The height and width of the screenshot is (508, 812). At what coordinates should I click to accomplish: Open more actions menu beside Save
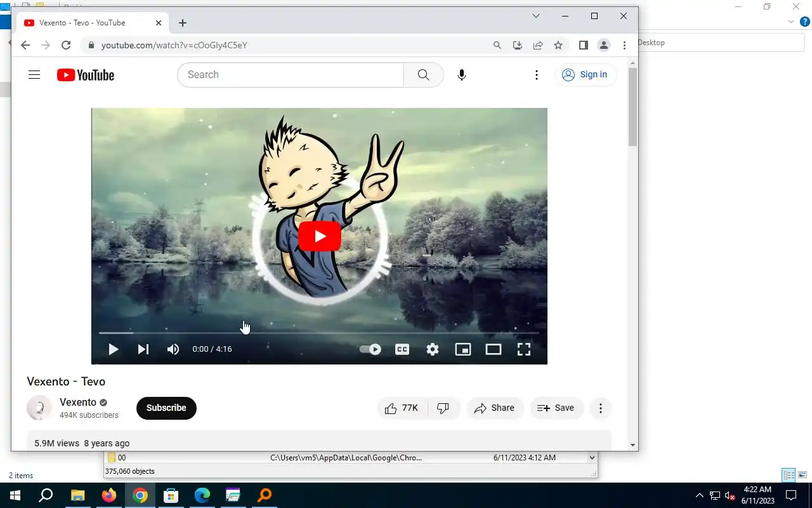[601, 408]
